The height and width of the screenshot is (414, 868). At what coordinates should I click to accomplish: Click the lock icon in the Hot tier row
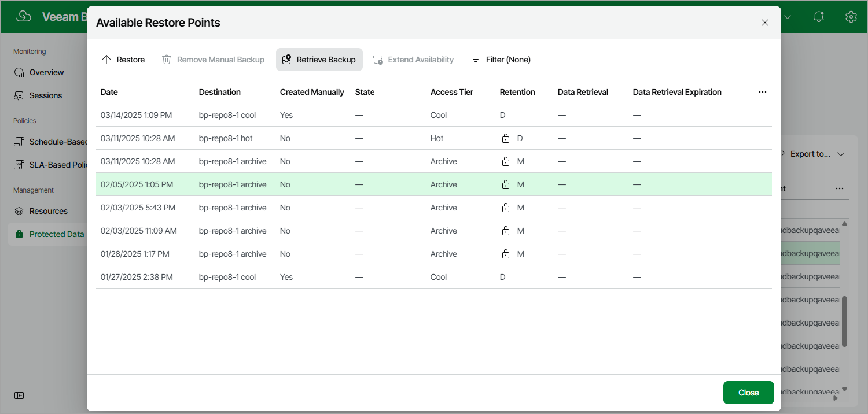(x=506, y=138)
